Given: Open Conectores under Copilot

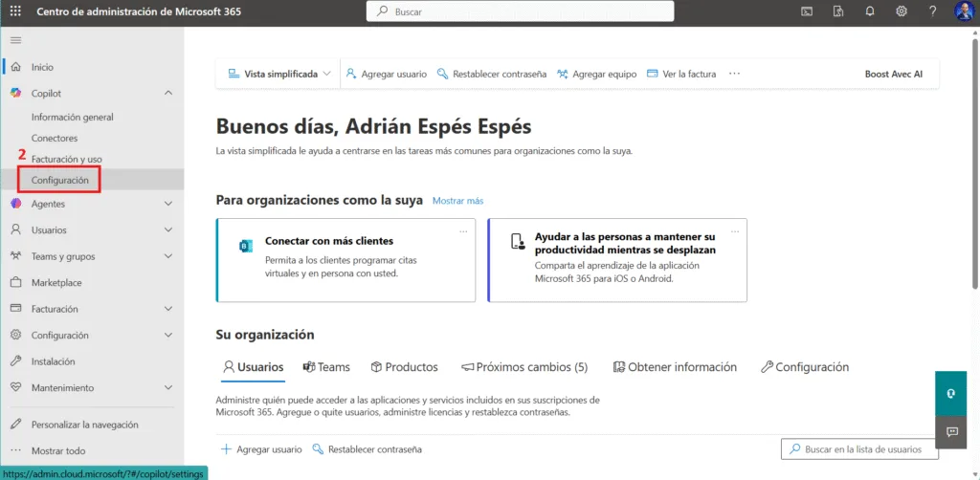Looking at the screenshot, I should pyautogui.click(x=55, y=138).
